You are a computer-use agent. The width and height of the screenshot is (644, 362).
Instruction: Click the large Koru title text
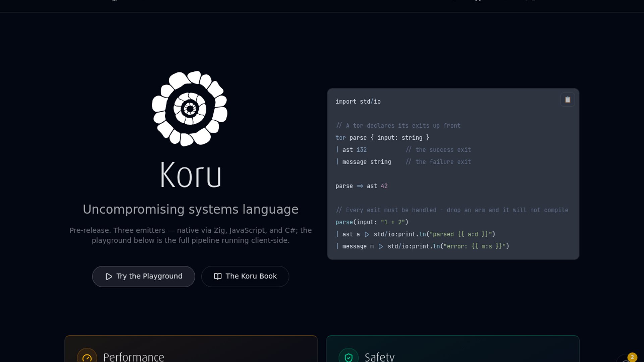click(x=191, y=175)
